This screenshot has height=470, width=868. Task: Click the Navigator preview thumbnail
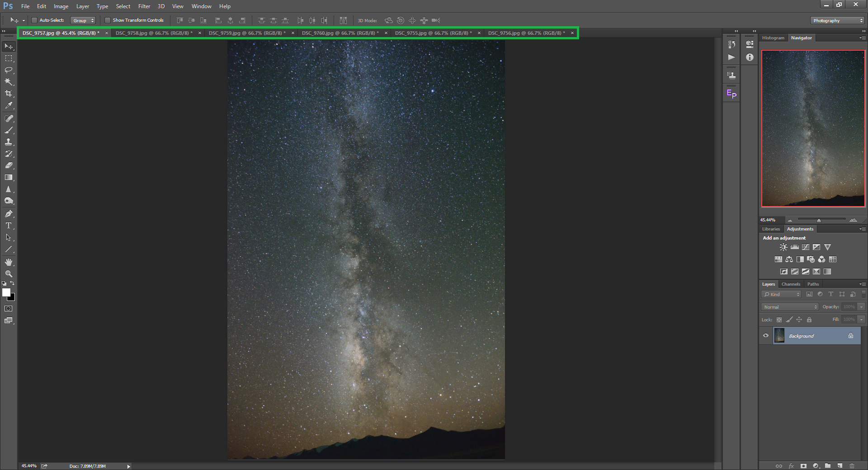(x=813, y=128)
